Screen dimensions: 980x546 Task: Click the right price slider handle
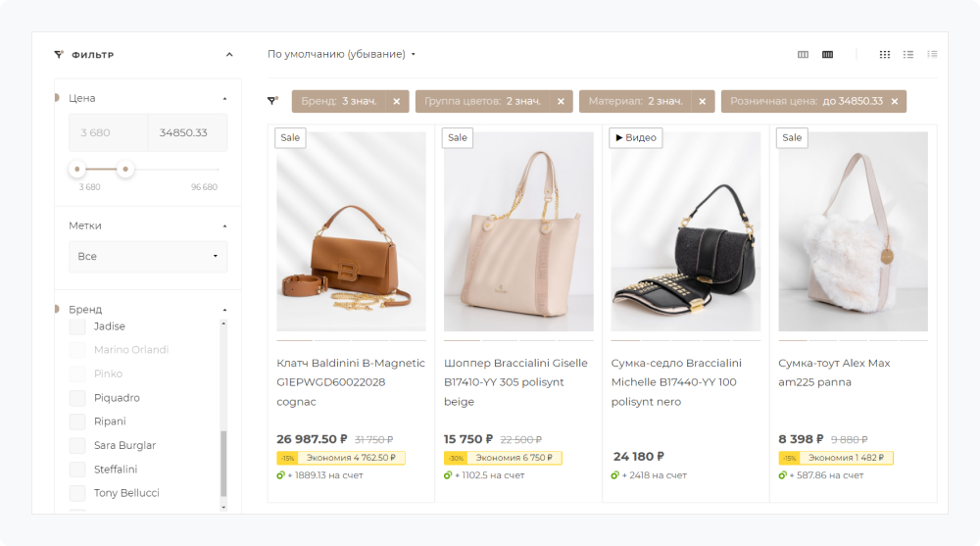pyautogui.click(x=125, y=170)
